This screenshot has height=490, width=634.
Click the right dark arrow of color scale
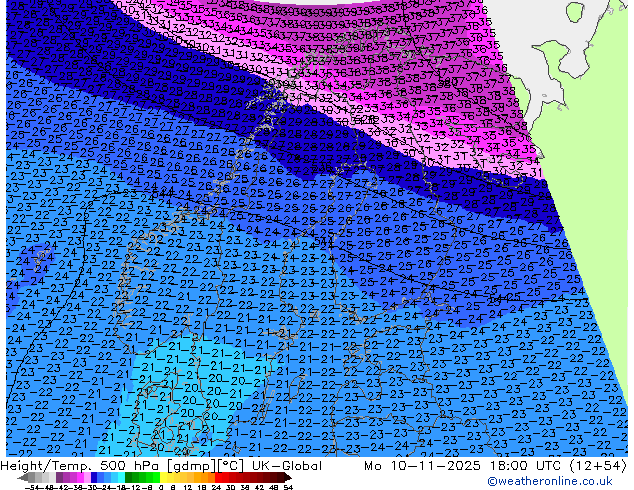288,477
